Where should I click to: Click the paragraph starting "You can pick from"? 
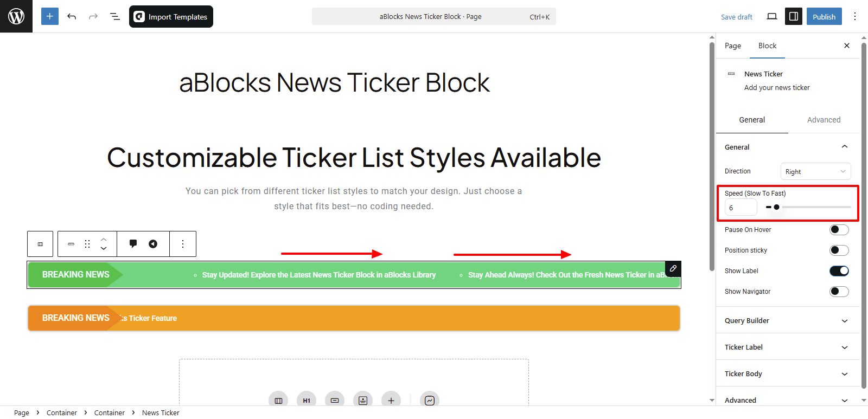(x=354, y=198)
